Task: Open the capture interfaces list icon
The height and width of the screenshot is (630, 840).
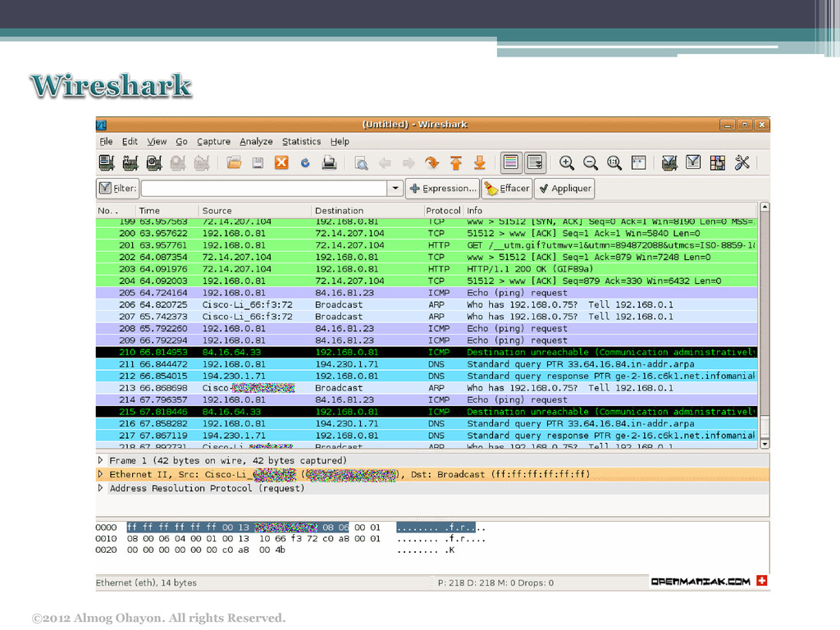Action: pyautogui.click(x=107, y=162)
